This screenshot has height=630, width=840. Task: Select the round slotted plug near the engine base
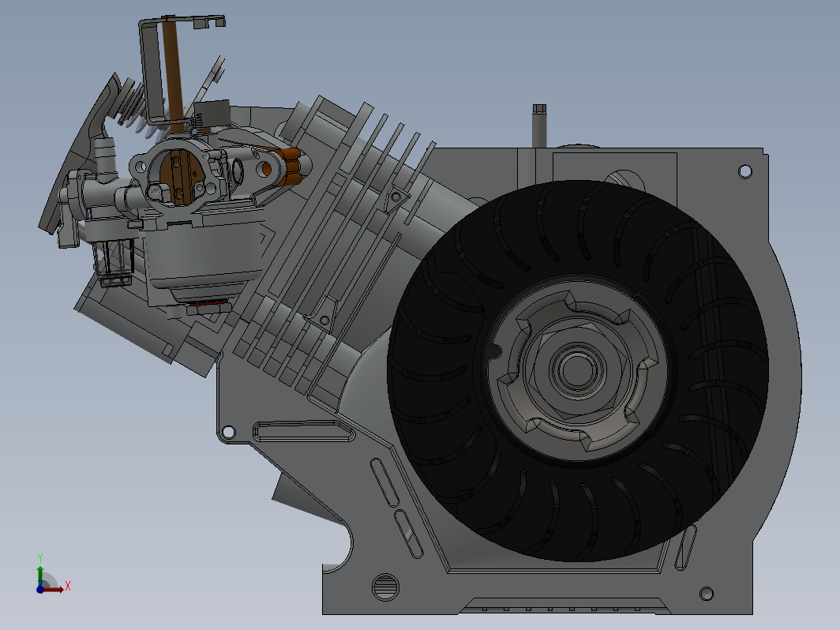click(386, 587)
